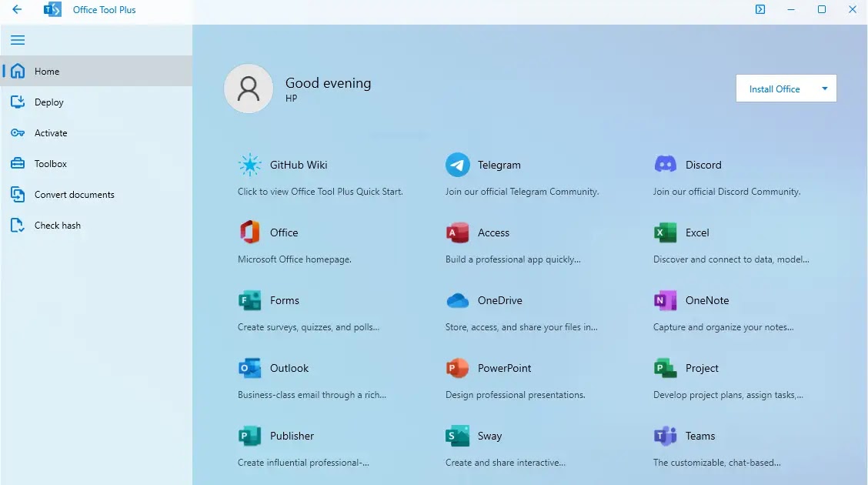868x485 pixels.
Task: Click 'Discover and connect to data, model...' text
Action: click(731, 259)
